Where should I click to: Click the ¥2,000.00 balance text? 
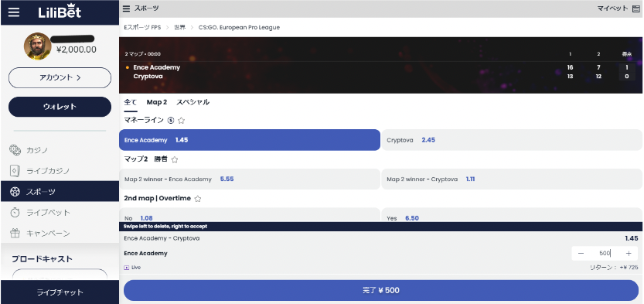click(x=77, y=50)
